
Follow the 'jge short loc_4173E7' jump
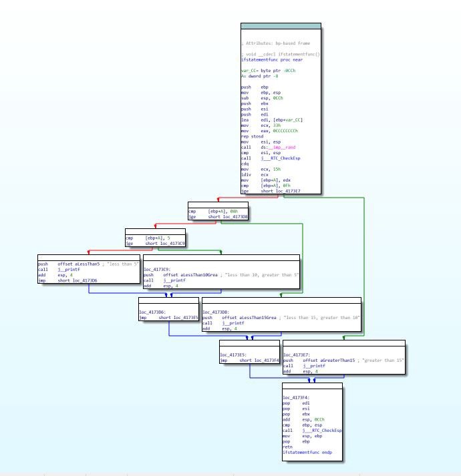pos(271,191)
